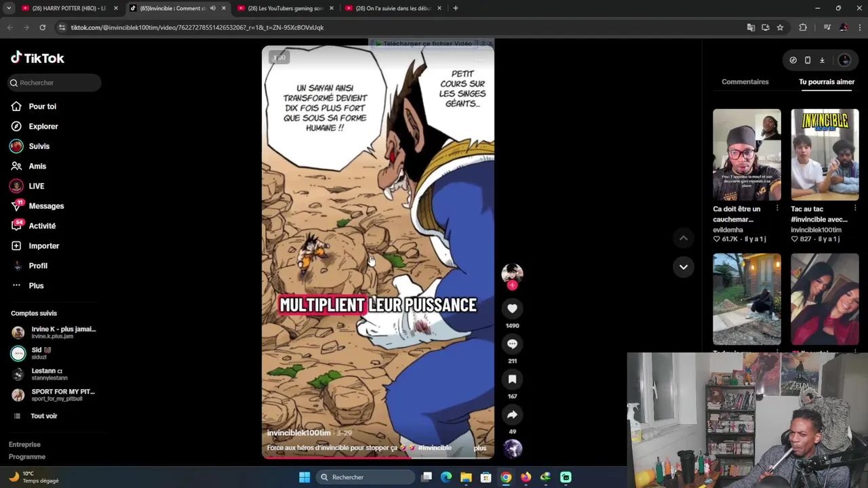Open the Suivis feed

click(39, 146)
